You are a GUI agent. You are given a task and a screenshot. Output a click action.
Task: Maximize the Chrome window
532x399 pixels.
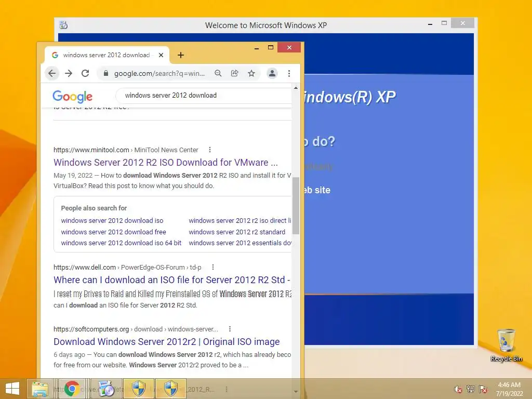[270, 47]
